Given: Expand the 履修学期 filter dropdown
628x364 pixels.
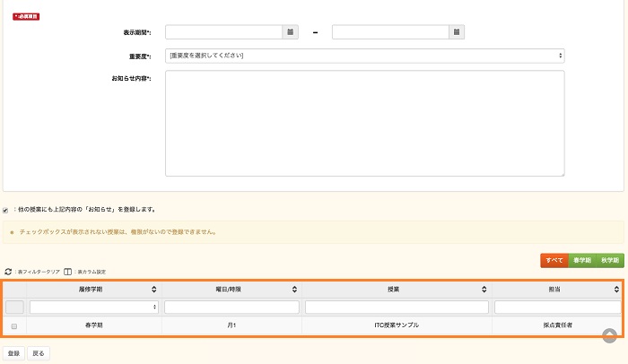Looking at the screenshot, I should coord(94,308).
